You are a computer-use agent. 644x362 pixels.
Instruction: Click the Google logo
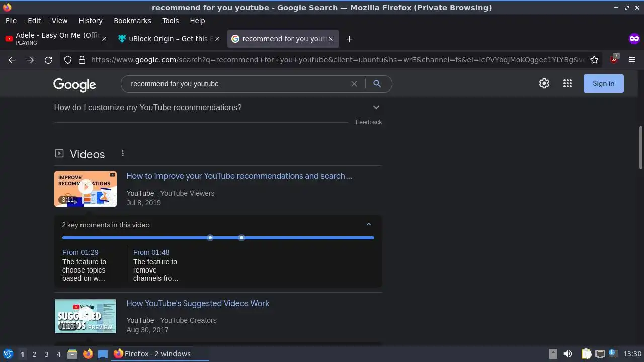(74, 84)
